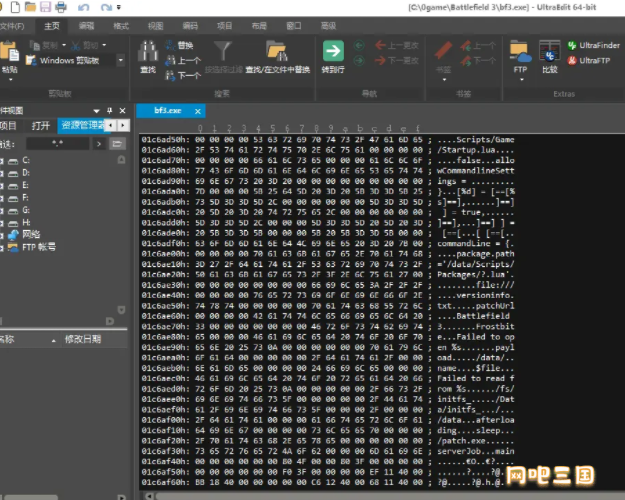Click the New file icon in the quick access bar
625x500 pixels.
coord(15,7)
